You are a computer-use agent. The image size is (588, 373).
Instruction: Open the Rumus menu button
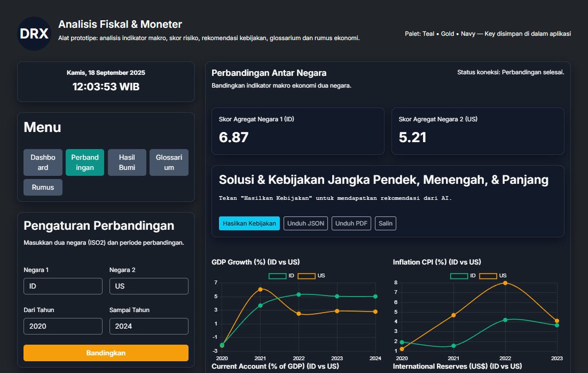pos(43,187)
